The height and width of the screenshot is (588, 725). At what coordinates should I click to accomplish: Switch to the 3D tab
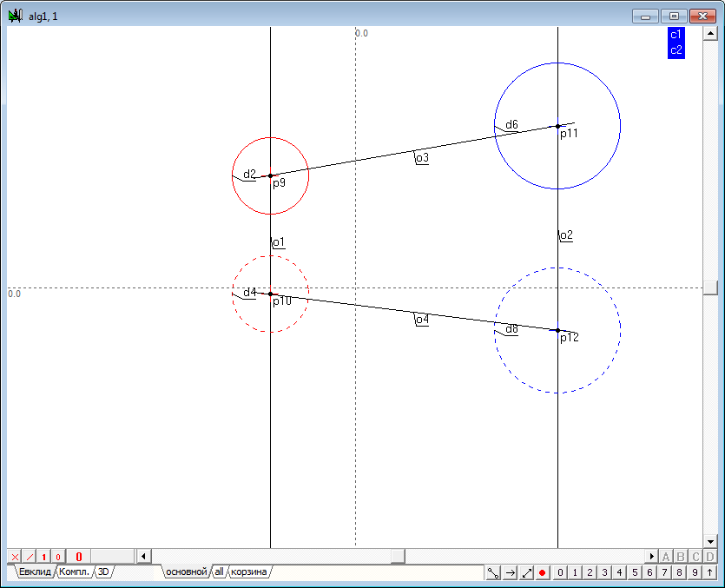(x=103, y=571)
